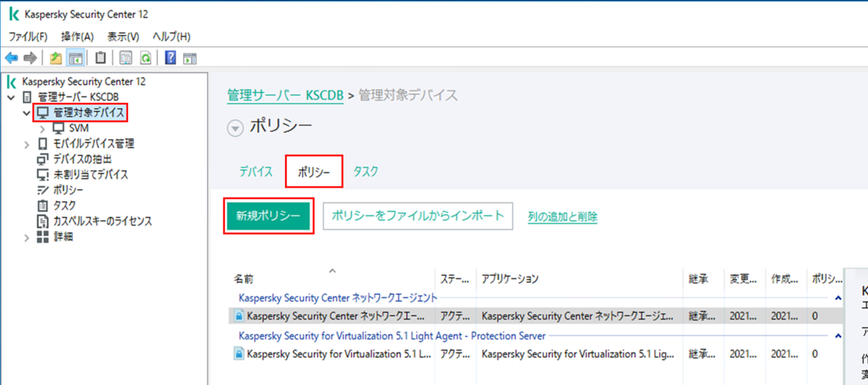The image size is (868, 385).
Task: Expand the 詳細 tree node
Action: (x=27, y=237)
